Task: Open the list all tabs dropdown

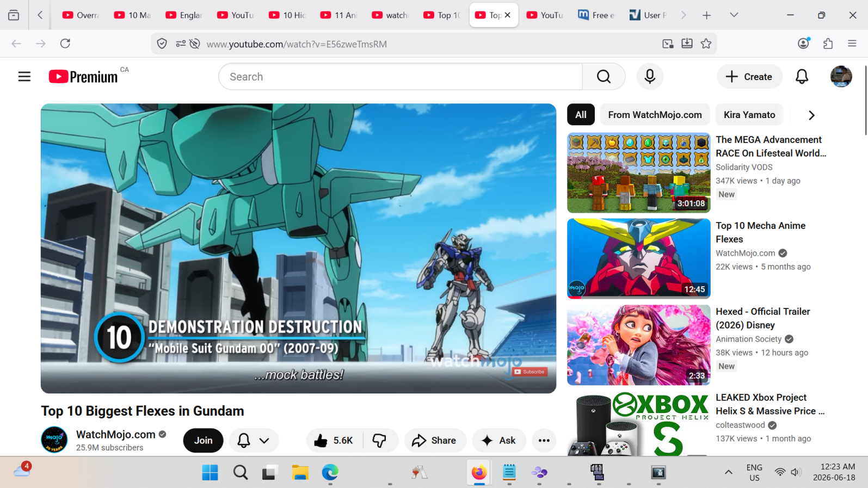Action: pos(734,15)
